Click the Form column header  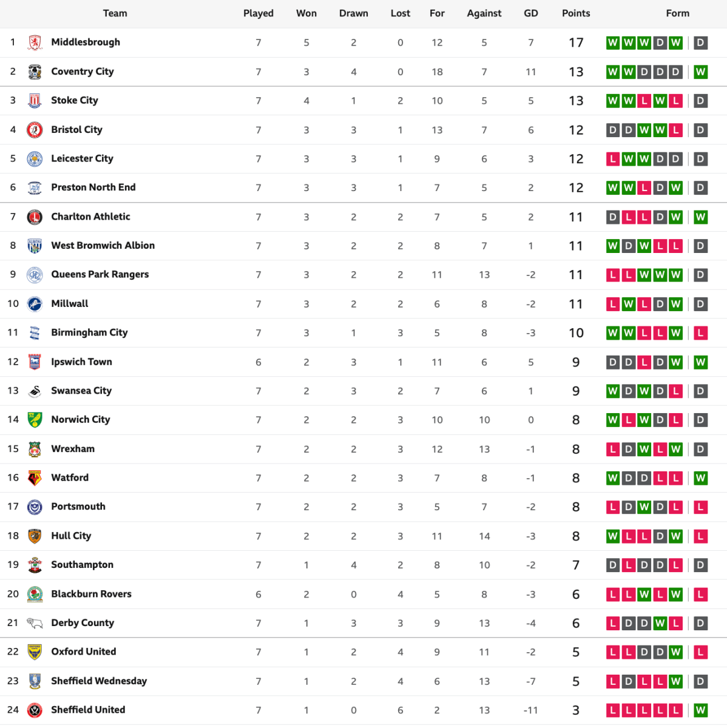point(677,13)
